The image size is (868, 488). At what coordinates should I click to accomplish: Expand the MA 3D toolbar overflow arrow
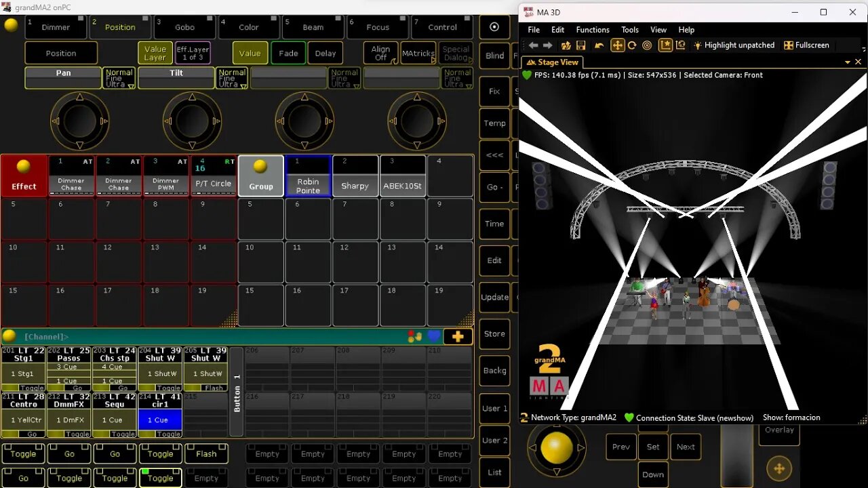coord(863,49)
